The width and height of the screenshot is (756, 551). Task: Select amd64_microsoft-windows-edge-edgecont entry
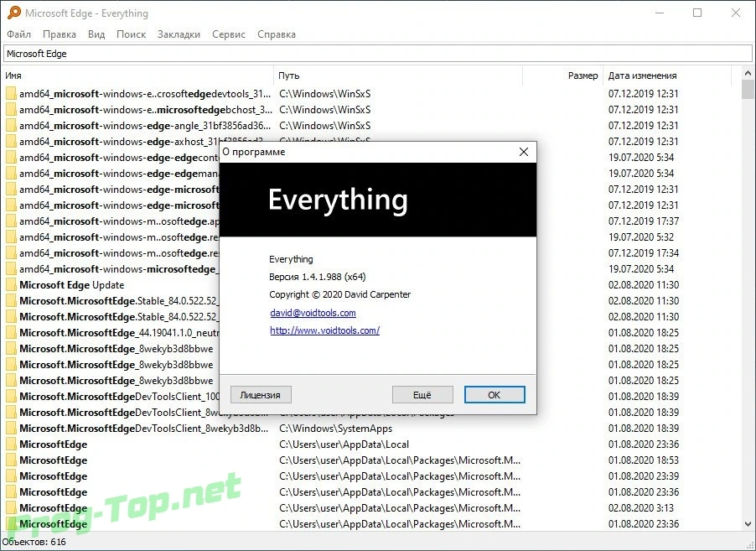pos(119,158)
